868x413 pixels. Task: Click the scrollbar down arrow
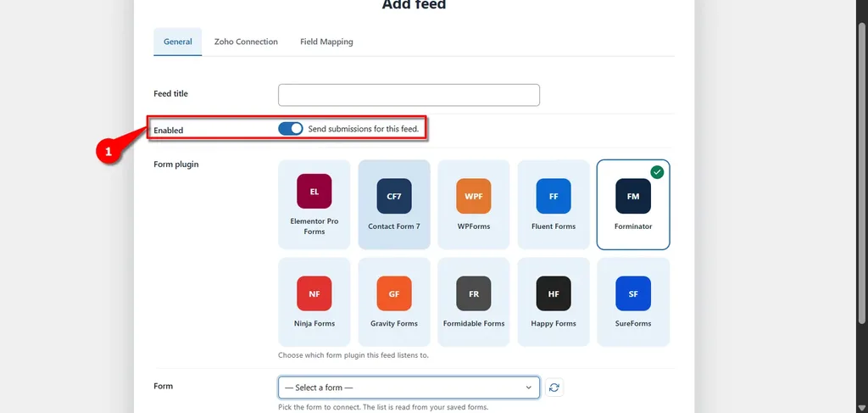pos(861,408)
